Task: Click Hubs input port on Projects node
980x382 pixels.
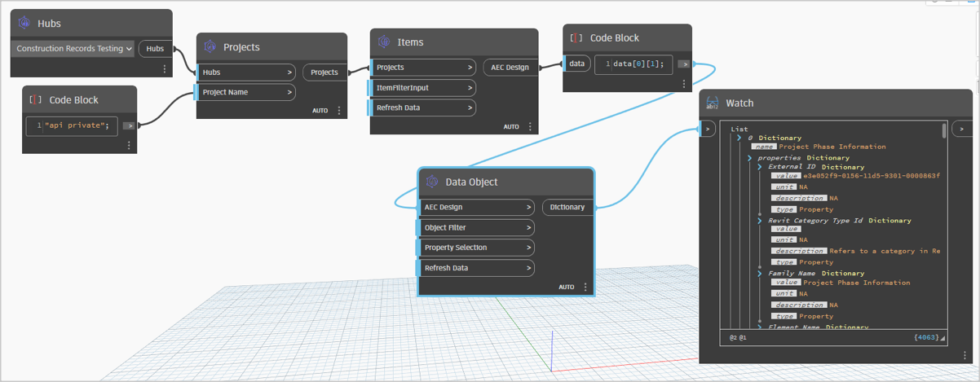Action: click(246, 72)
